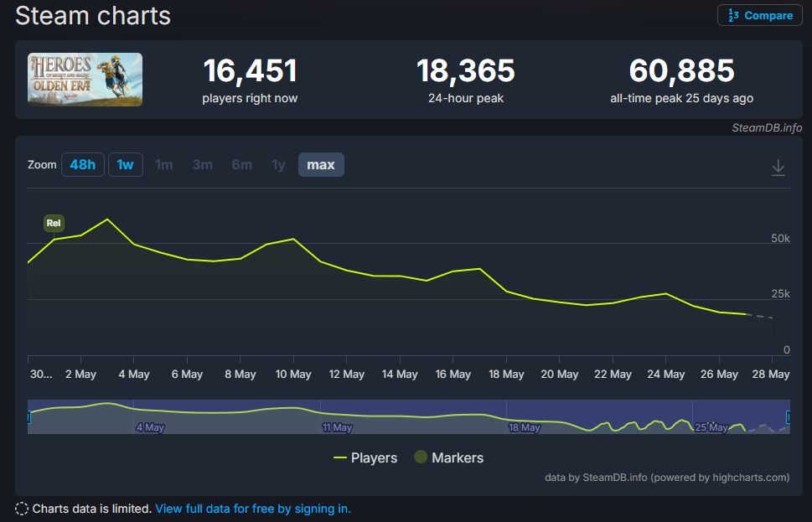Grab the right navigator range handle
The image size is (812, 522).
click(789, 417)
